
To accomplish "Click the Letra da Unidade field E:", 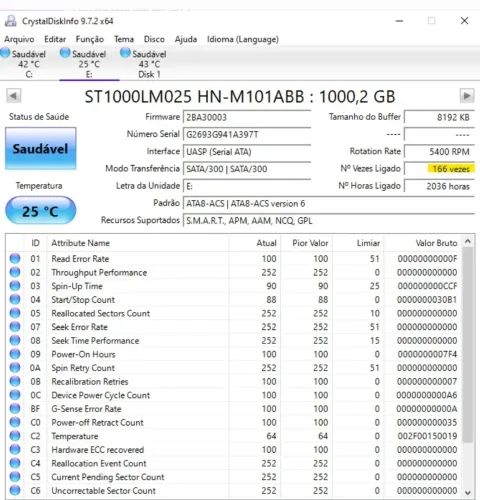I will [x=247, y=186].
